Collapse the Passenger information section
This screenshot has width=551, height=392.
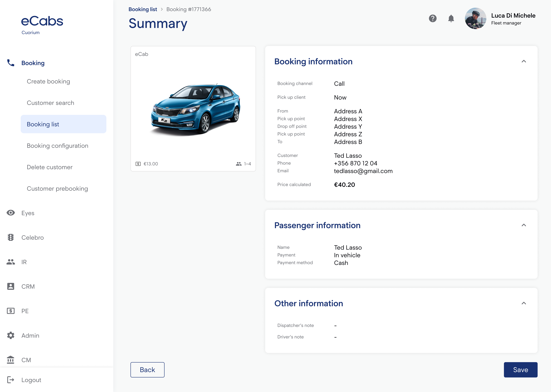pyautogui.click(x=524, y=225)
